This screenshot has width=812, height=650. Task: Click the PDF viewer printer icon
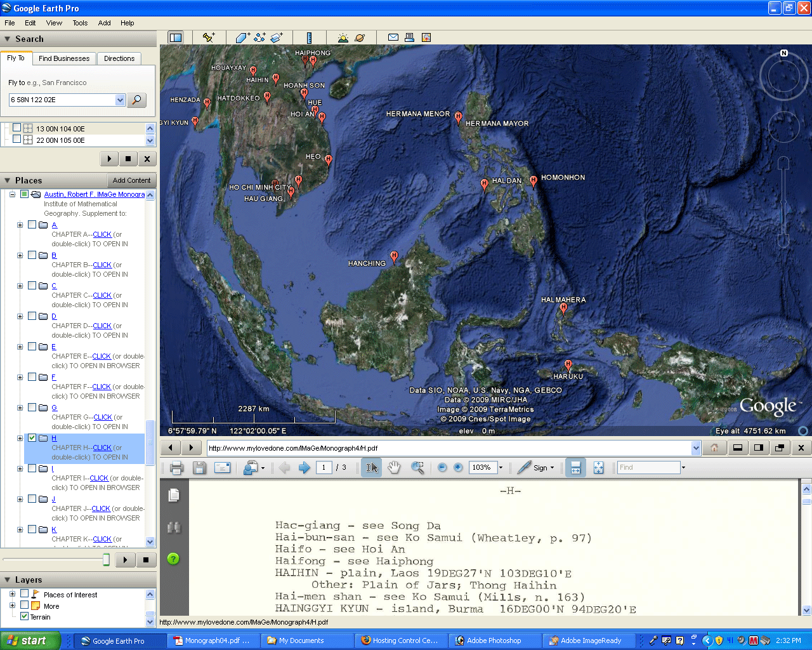coord(177,468)
